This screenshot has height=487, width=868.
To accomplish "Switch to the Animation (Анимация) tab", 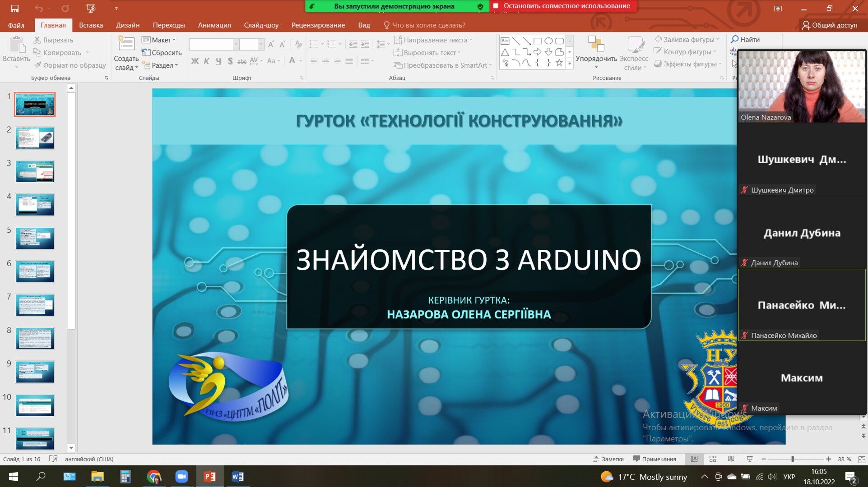I will (x=214, y=25).
